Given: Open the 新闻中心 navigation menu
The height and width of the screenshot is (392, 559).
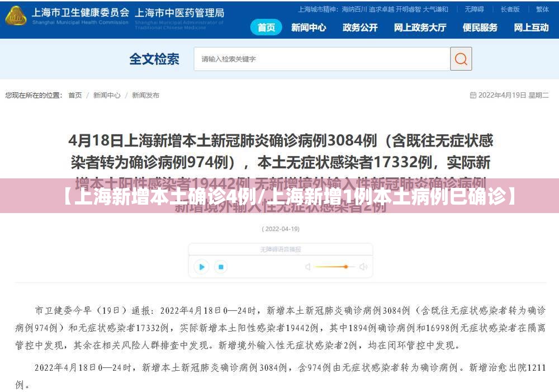Looking at the screenshot, I should point(309,27).
